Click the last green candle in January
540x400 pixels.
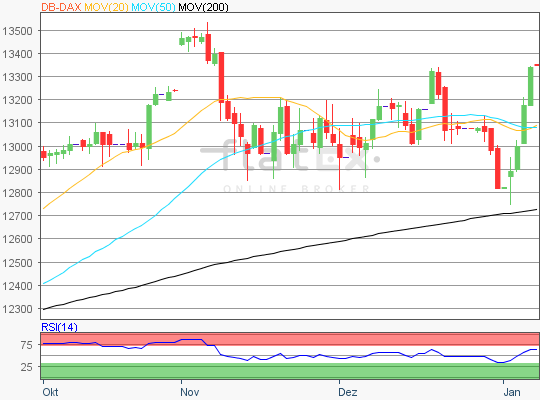pyautogui.click(x=531, y=86)
